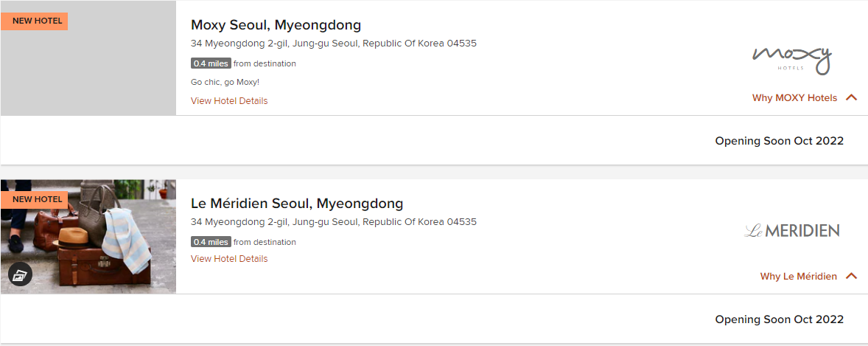The image size is (868, 346).
Task: Open View Hotel Details for Le Méridien Seoul
Action: pyautogui.click(x=229, y=259)
